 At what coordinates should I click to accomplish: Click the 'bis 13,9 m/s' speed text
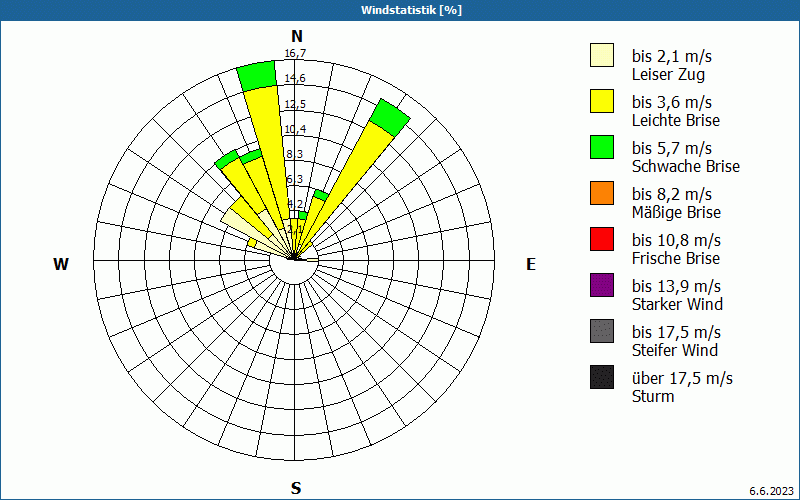pos(676,286)
